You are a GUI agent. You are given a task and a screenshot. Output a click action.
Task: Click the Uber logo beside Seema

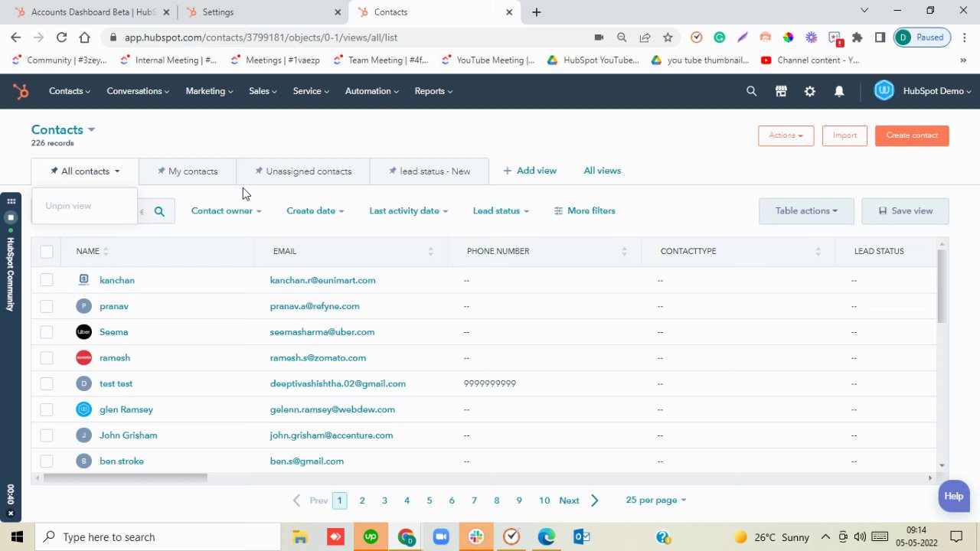(x=84, y=332)
